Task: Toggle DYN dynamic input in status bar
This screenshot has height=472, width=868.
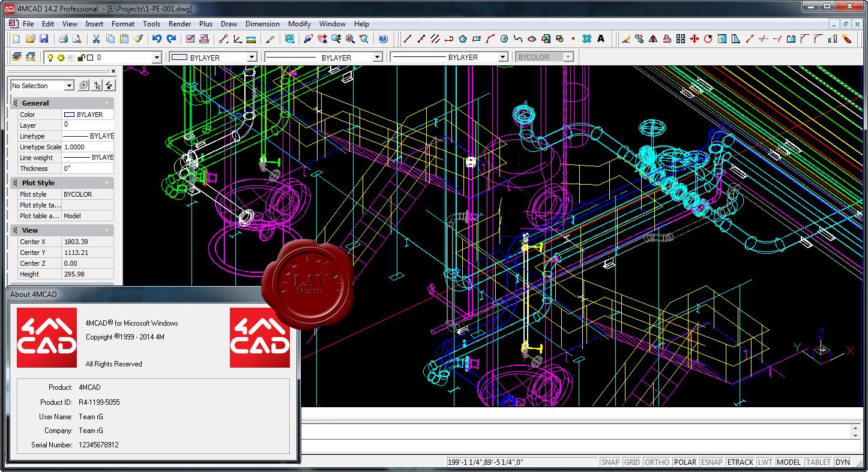Action: [x=843, y=462]
